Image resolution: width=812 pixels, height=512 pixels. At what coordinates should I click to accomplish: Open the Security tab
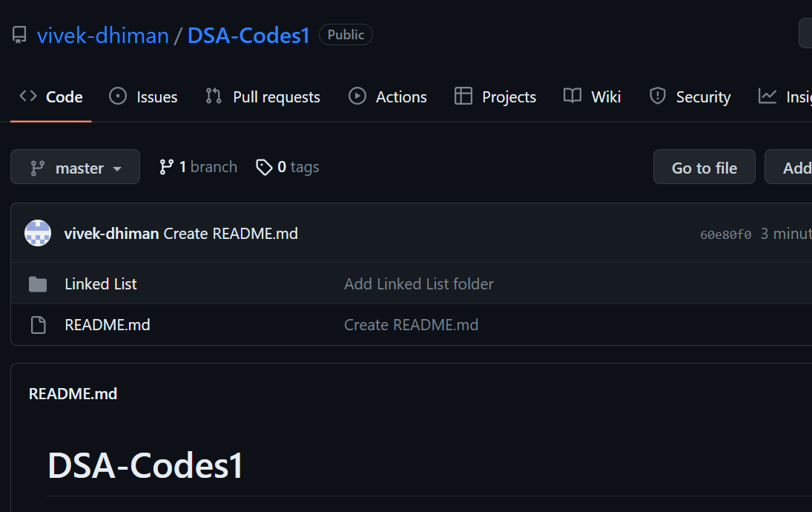(690, 96)
